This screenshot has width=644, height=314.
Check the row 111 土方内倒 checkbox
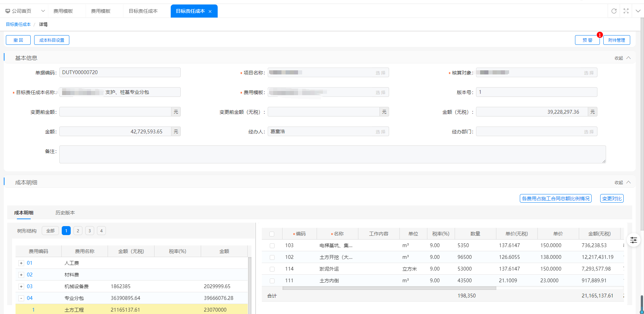click(272, 281)
